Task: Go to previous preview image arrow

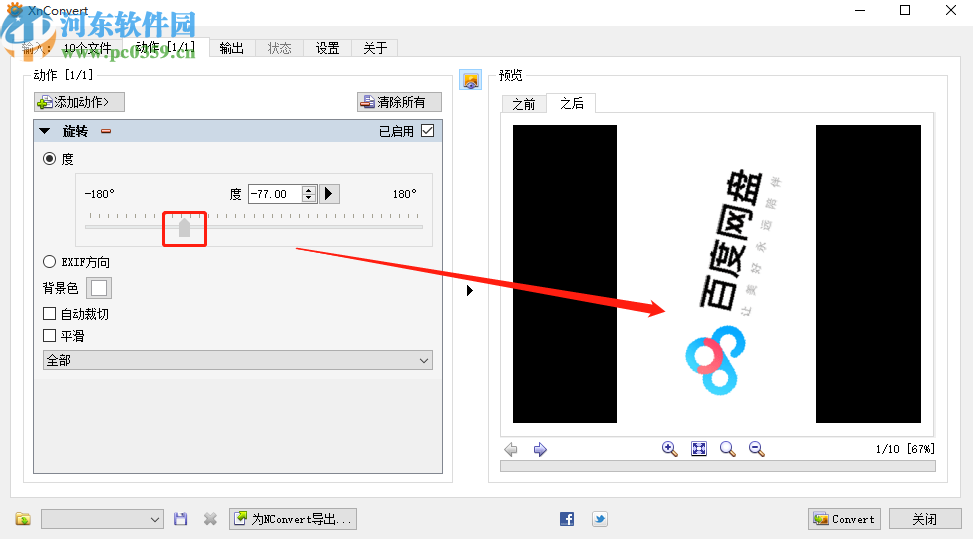Action: pyautogui.click(x=511, y=449)
